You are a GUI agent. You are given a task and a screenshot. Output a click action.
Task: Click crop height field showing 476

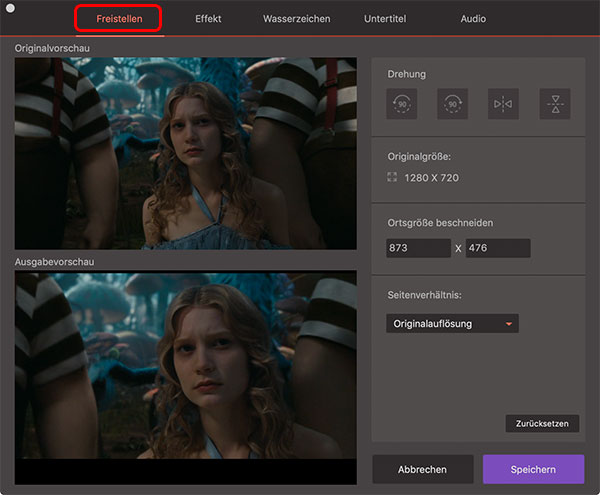point(498,248)
